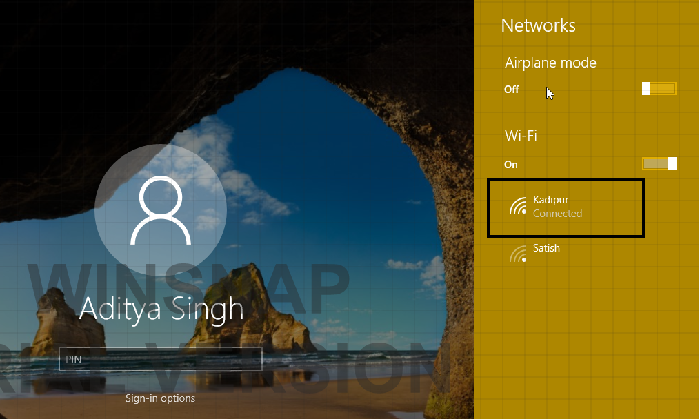Click the Off text under Airplane mode
699x419 pixels.
[x=512, y=90]
